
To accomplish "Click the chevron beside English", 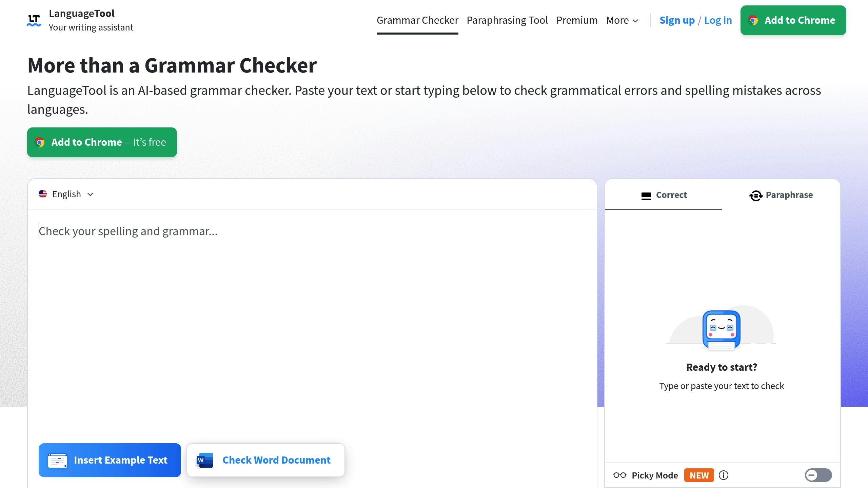I will [x=90, y=194].
